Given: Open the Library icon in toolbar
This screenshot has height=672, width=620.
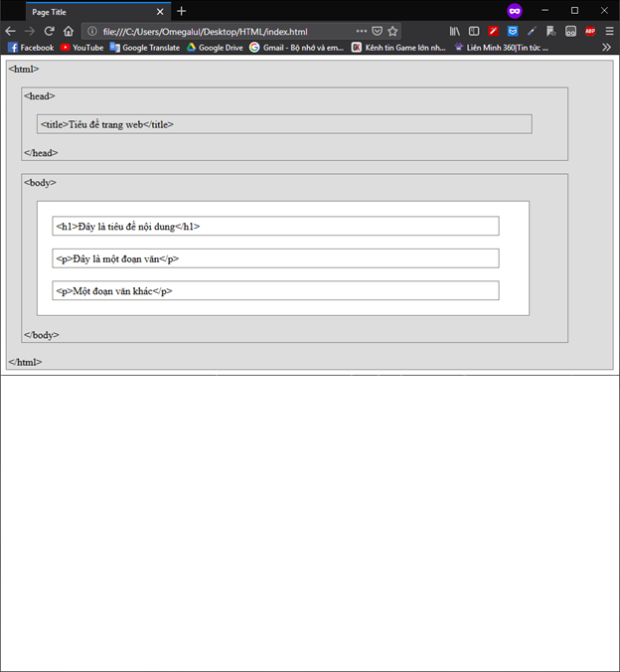Looking at the screenshot, I should (455, 31).
